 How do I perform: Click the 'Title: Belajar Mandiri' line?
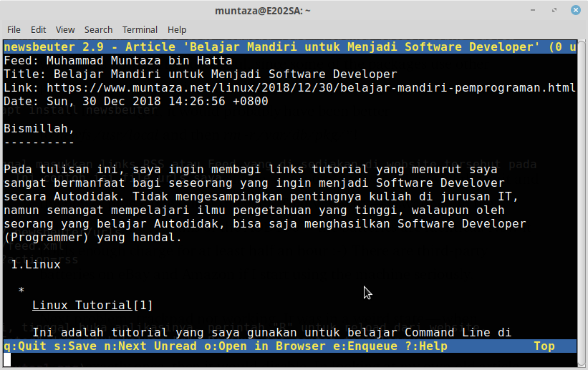pos(201,74)
